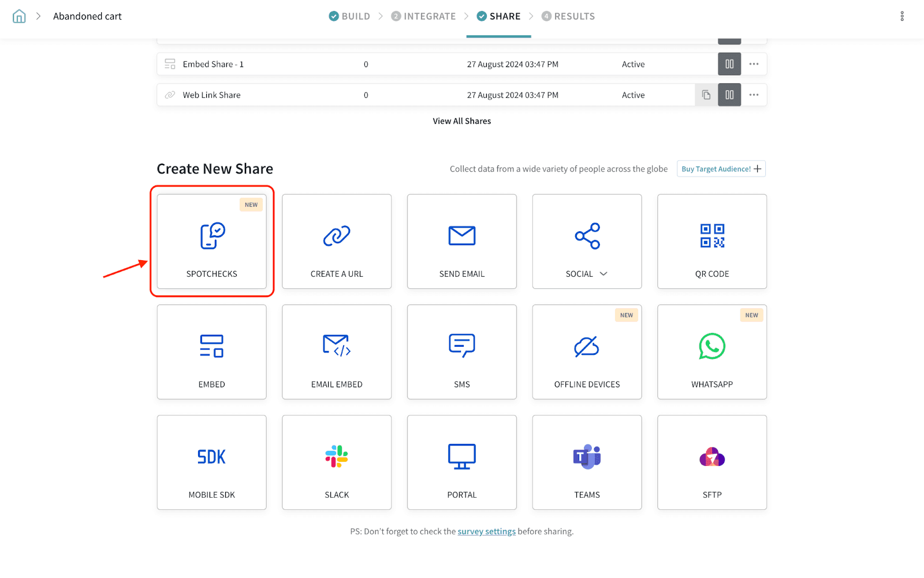
Task: Pause the Embed Share - 1 share
Action: [729, 64]
